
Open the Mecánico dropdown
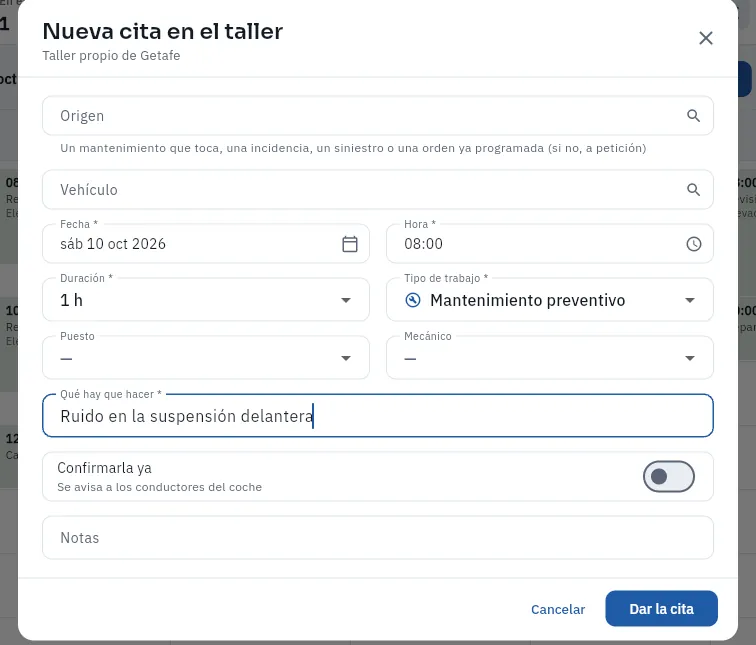tap(550, 358)
